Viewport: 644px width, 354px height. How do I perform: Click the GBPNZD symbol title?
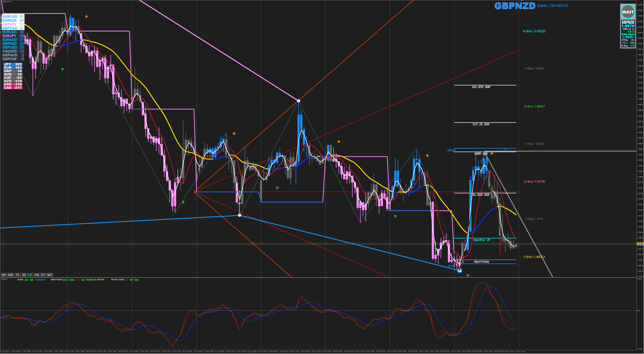pos(515,6)
